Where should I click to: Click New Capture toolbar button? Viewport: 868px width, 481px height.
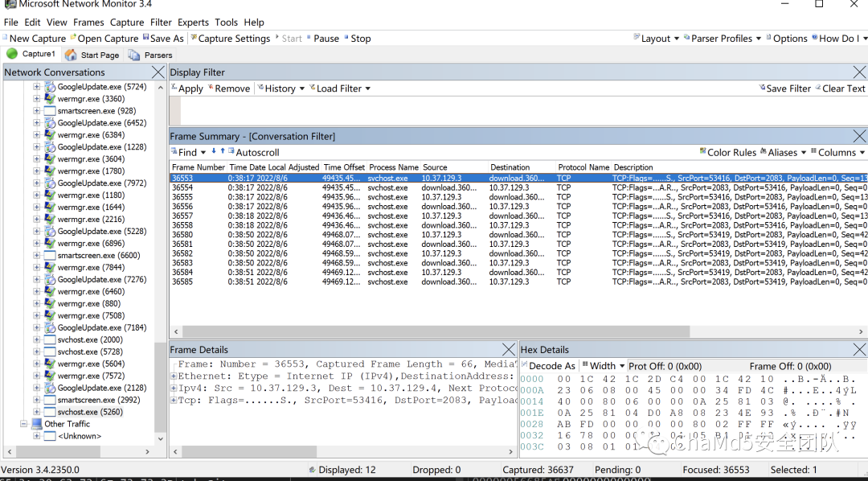click(35, 39)
